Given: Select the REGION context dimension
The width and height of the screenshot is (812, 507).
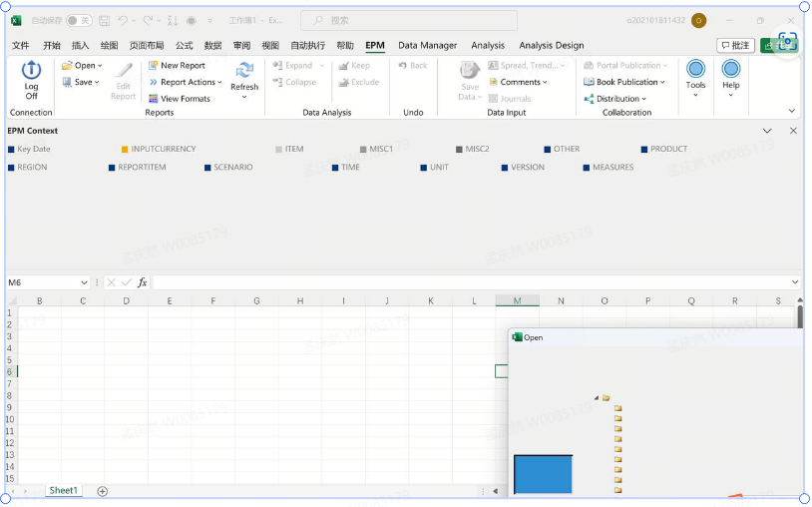Looking at the screenshot, I should (28, 168).
